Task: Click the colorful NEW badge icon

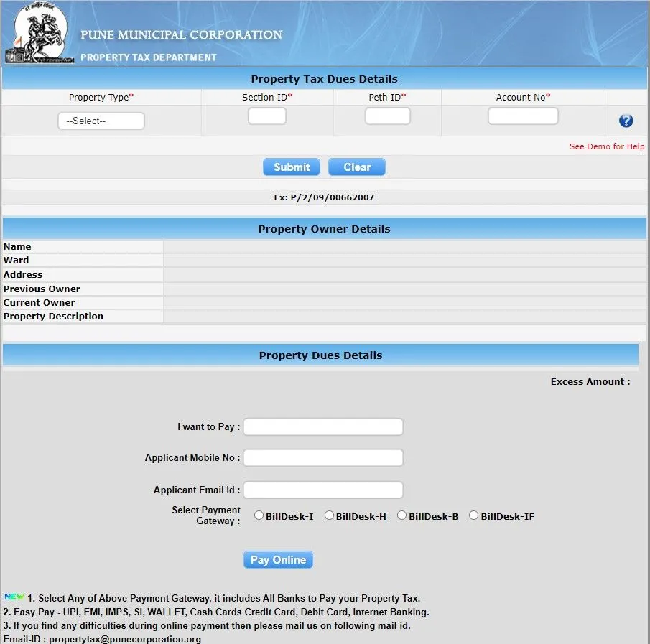Action: (x=14, y=597)
